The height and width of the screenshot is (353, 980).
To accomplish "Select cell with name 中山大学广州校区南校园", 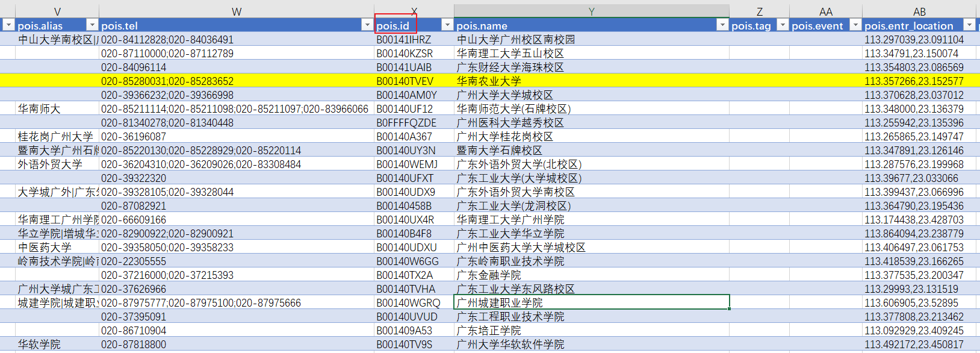I will click(x=592, y=39).
